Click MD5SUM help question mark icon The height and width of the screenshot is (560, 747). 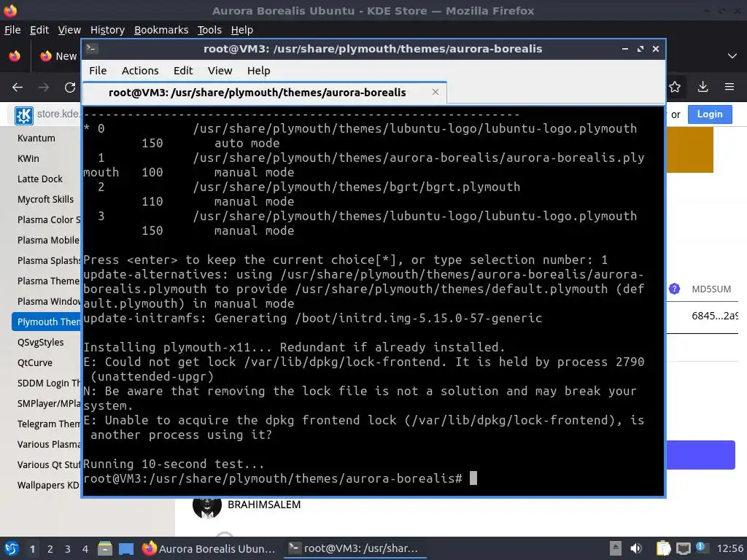click(674, 289)
